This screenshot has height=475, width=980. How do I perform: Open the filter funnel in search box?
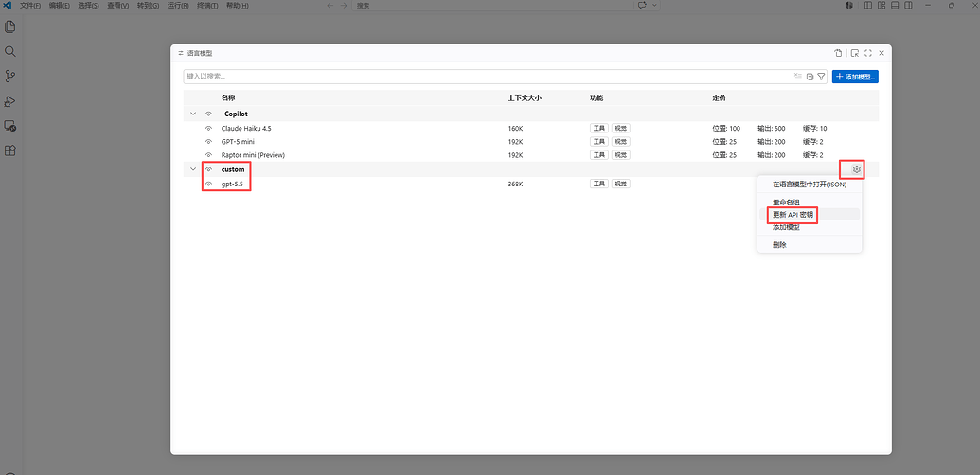click(821, 77)
